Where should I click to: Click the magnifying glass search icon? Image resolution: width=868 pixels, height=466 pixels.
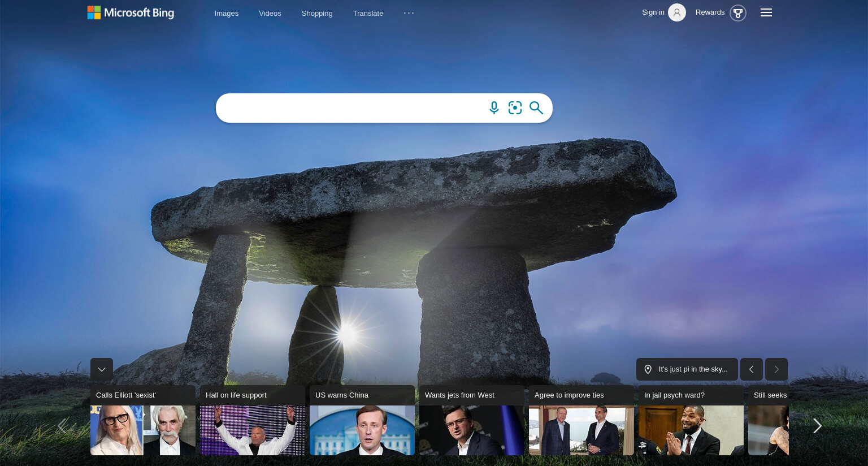click(536, 108)
